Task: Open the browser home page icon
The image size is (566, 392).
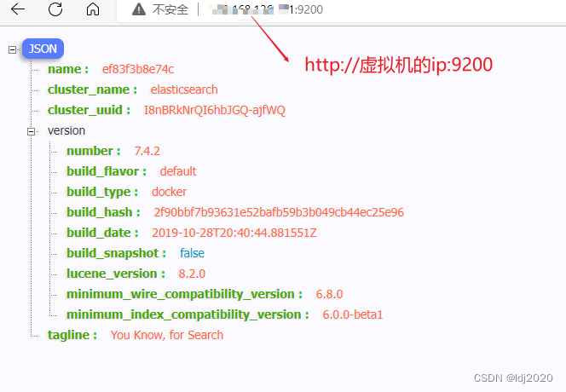Action: click(93, 9)
